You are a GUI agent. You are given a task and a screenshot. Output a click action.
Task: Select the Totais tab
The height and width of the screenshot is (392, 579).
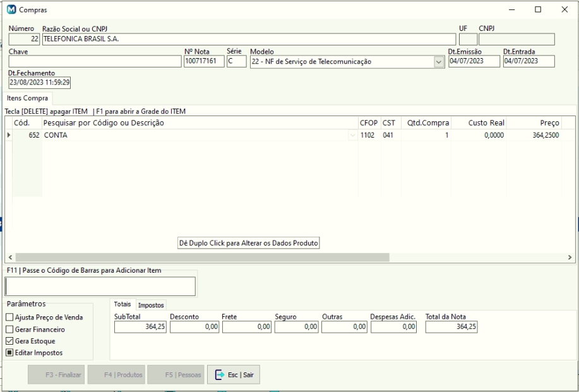pos(122,305)
